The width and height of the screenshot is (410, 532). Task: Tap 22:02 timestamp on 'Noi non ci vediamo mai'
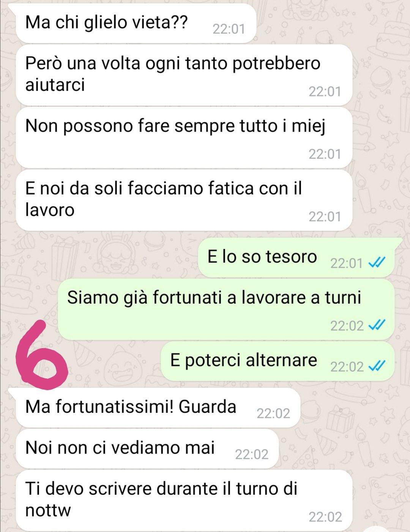(251, 454)
